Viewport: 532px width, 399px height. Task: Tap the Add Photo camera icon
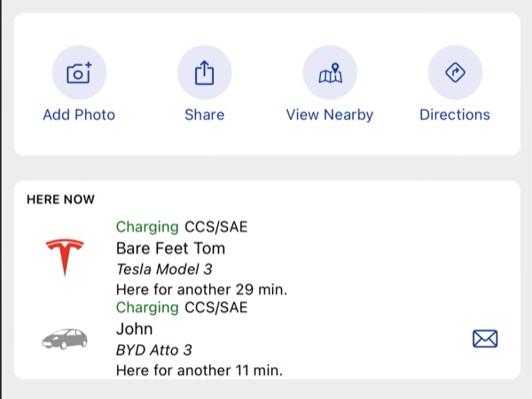tap(79, 73)
